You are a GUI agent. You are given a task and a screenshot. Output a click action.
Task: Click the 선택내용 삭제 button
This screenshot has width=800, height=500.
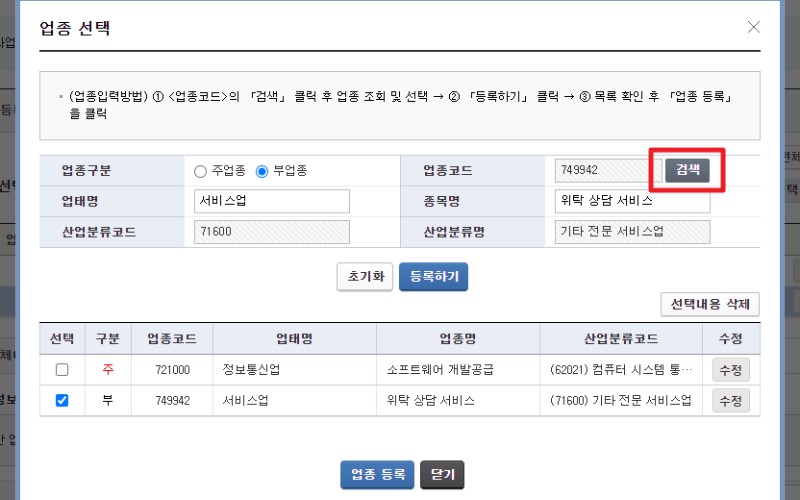(x=710, y=305)
